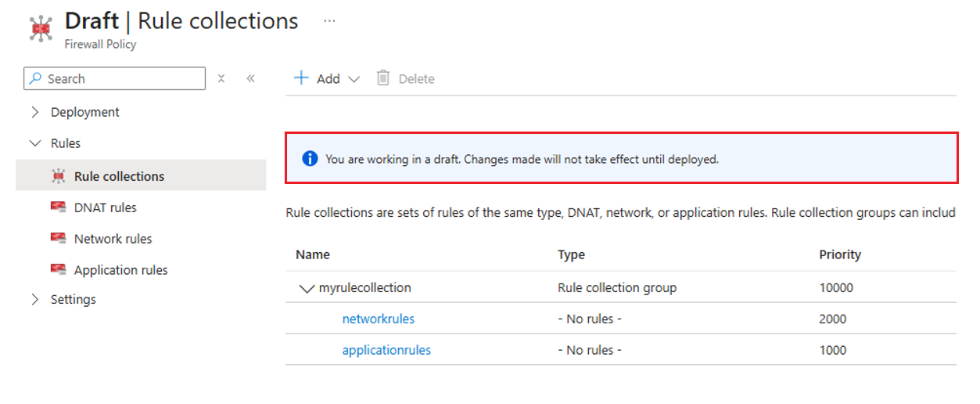Open the ellipsis more options menu
This screenshot has width=980, height=404.
(x=329, y=21)
